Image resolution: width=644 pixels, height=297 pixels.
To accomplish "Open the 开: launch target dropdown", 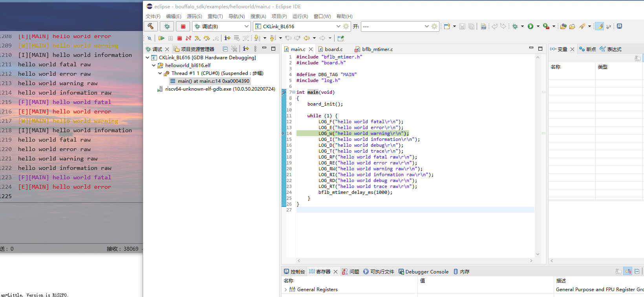I will [426, 26].
